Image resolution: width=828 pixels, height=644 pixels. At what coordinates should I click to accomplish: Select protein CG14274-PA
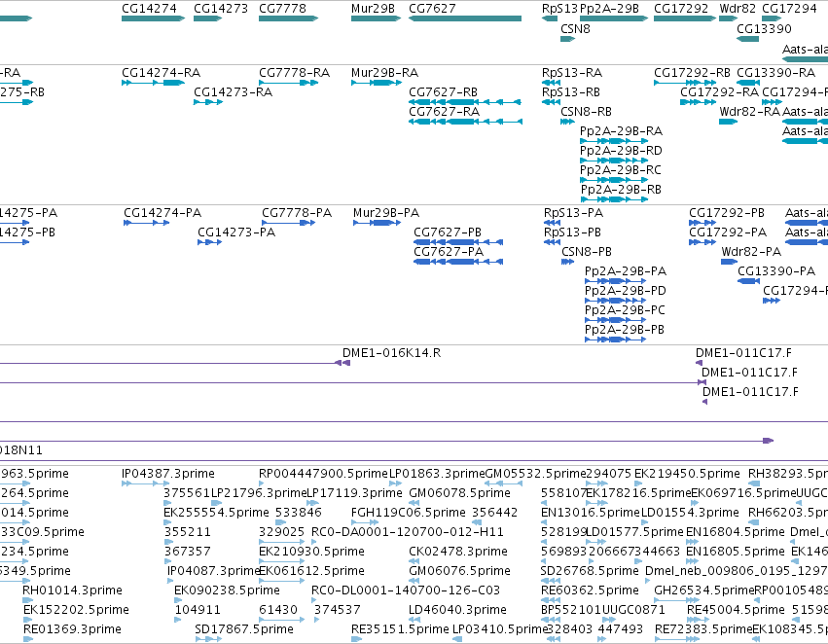pyautogui.click(x=146, y=223)
